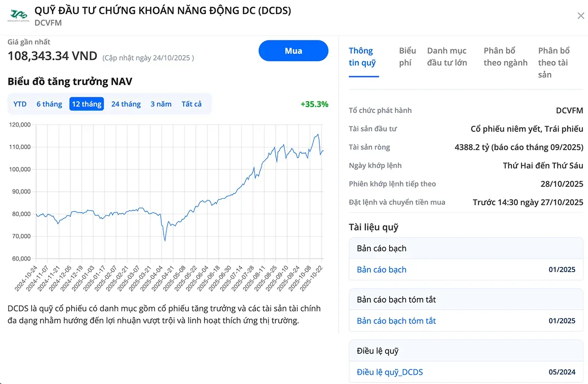
Task: Open the Danh mục đầu tư lớn tab
Action: 447,56
